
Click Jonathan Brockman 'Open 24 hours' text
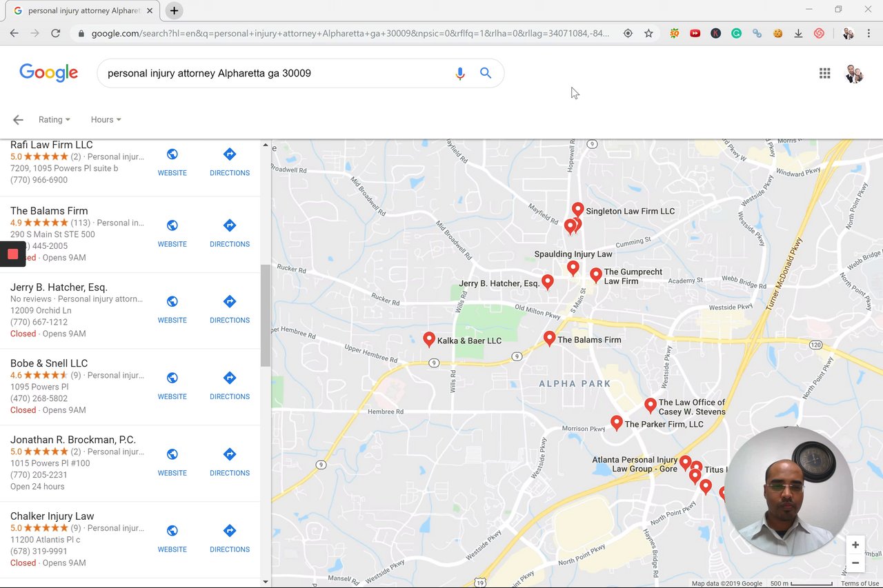(37, 487)
